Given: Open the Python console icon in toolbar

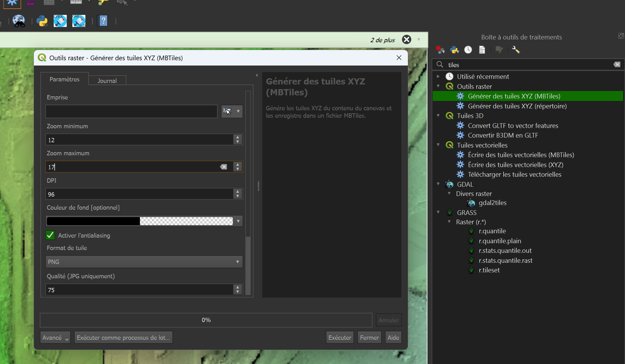Looking at the screenshot, I should point(42,21).
